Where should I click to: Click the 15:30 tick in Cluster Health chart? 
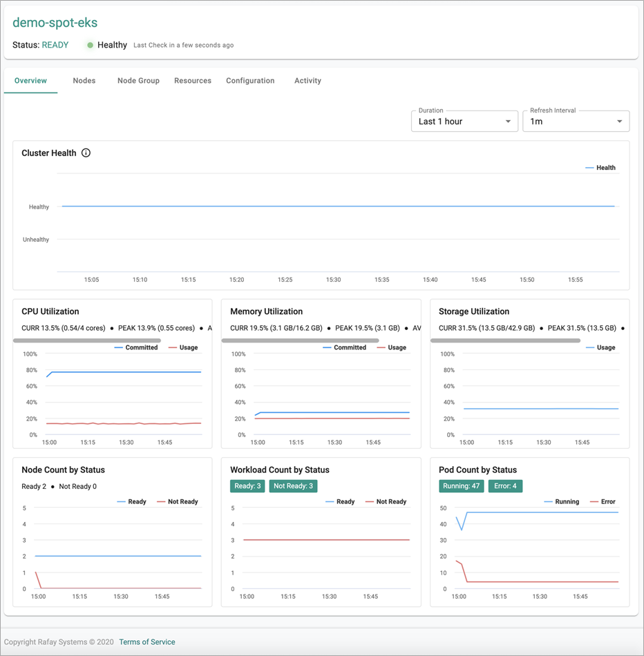point(333,280)
